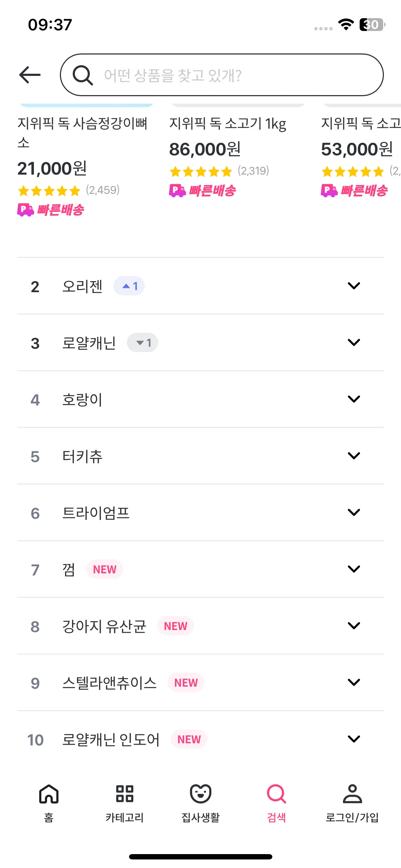Image resolution: width=401 pixels, height=868 pixels.
Task: Open 지위픽 독 사슴정강이뼈 product title
Action: [x=82, y=133]
